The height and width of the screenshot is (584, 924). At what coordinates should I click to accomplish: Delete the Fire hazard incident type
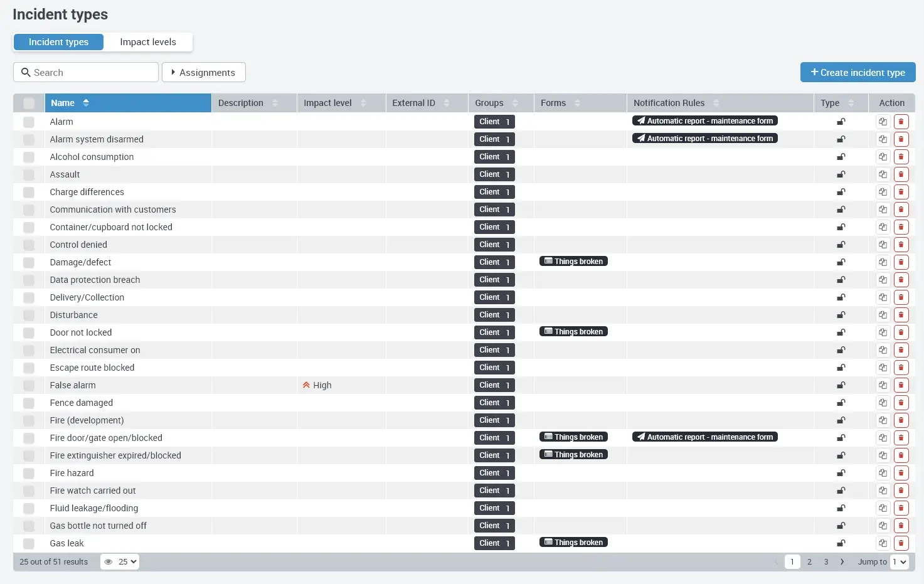(901, 473)
